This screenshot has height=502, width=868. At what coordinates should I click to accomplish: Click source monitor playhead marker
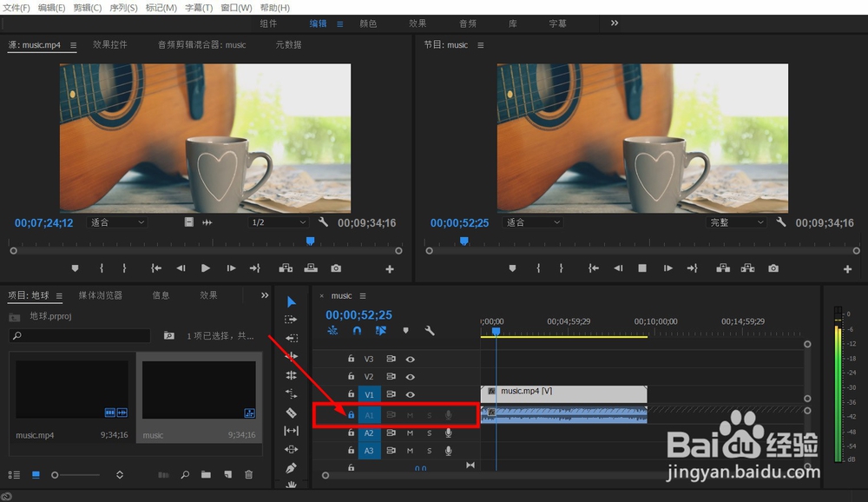(x=311, y=241)
